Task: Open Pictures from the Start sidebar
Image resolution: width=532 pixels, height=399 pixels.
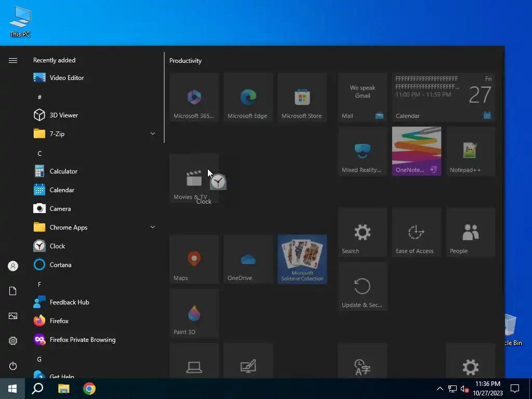Action: tap(13, 316)
